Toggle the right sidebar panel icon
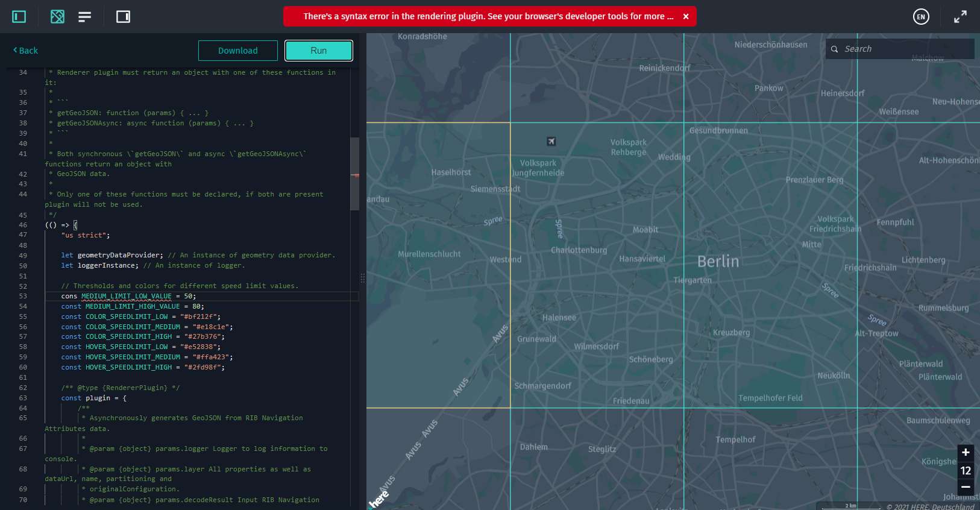The image size is (980, 510). tap(123, 17)
